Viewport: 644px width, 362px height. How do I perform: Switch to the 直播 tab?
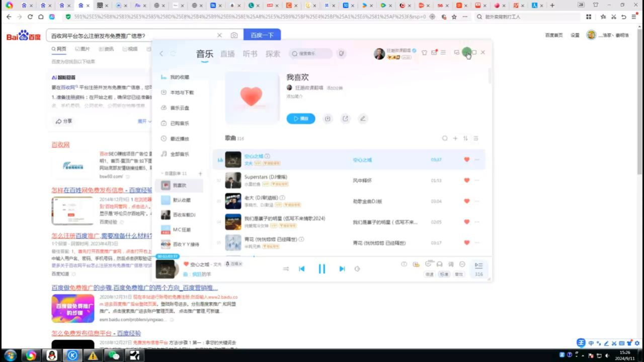227,54
